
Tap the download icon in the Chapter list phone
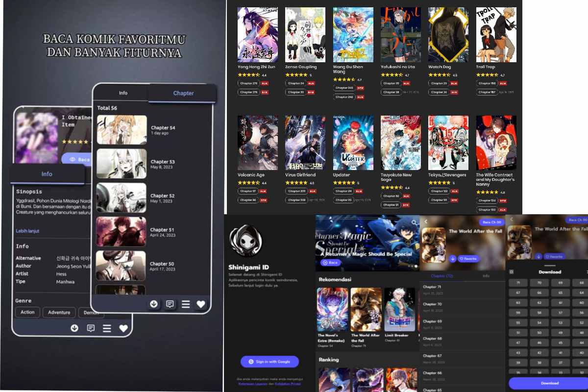tap(154, 304)
